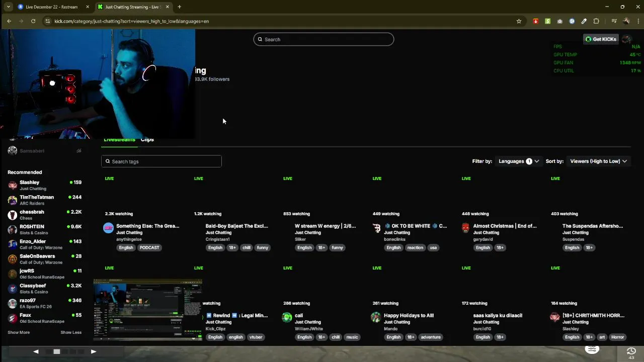Open the red download extension icon

tap(535, 21)
